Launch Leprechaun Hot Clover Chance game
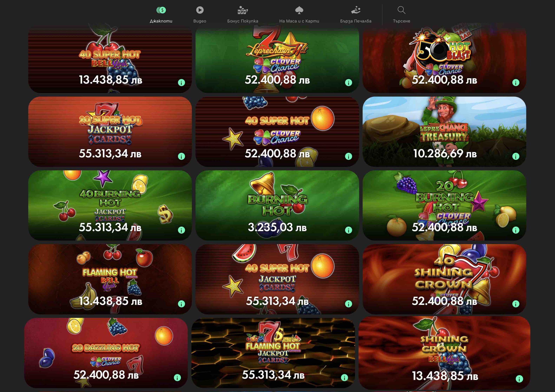The width and height of the screenshot is (555, 392). 277,58
